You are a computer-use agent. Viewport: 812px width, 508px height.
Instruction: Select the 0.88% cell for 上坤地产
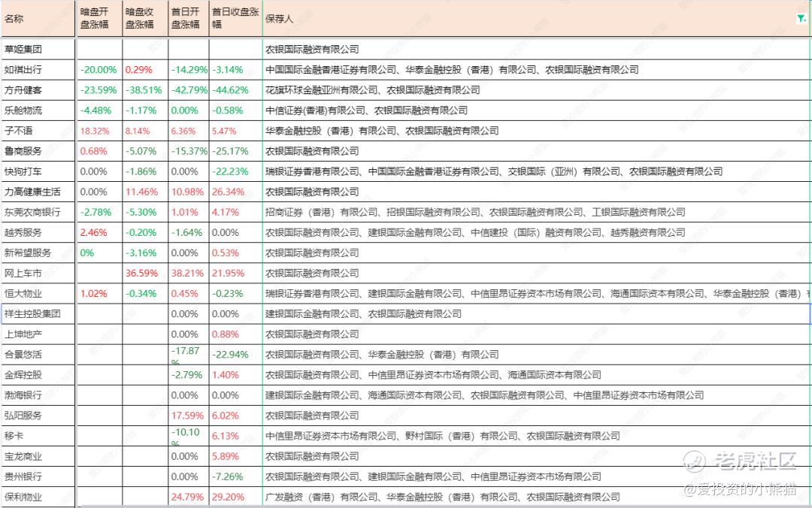(235, 334)
